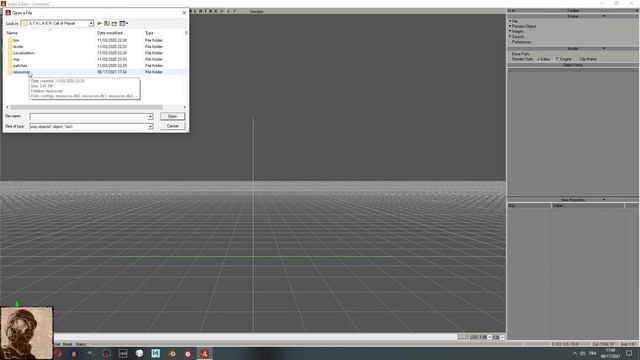Select the 'bin' folder
640x360 pixels.
point(16,40)
